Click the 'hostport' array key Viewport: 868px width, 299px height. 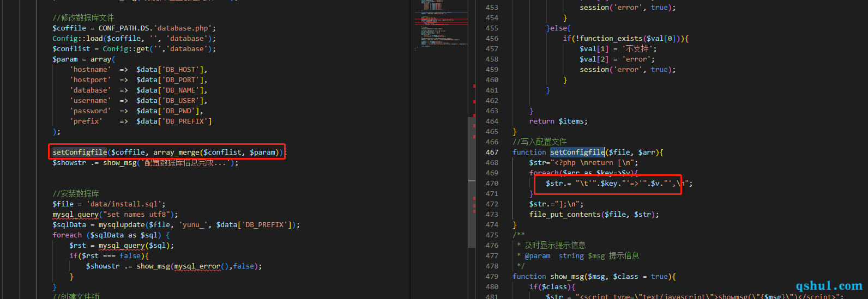(90, 80)
